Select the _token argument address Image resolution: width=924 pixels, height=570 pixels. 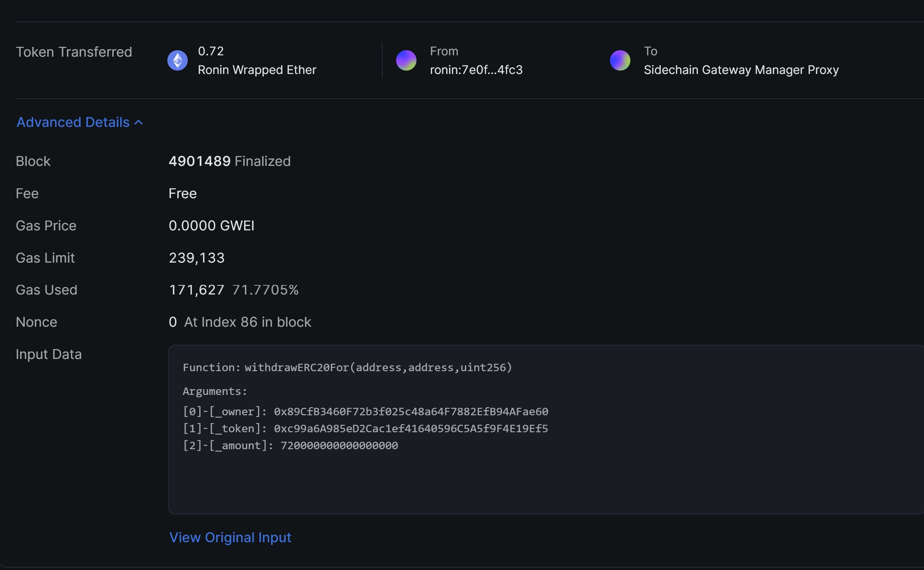click(x=411, y=429)
